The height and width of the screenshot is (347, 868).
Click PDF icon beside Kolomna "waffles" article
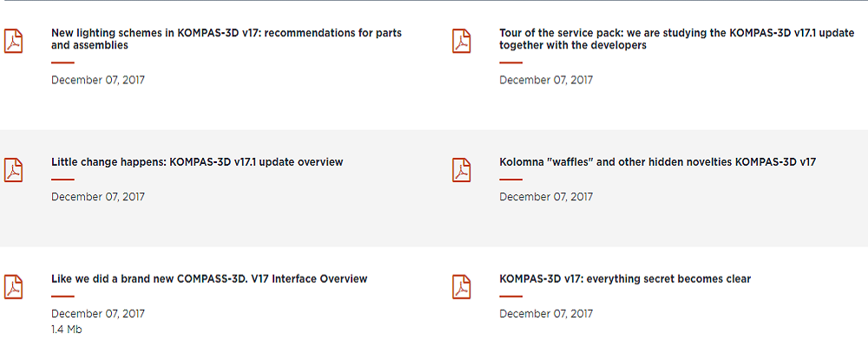462,169
